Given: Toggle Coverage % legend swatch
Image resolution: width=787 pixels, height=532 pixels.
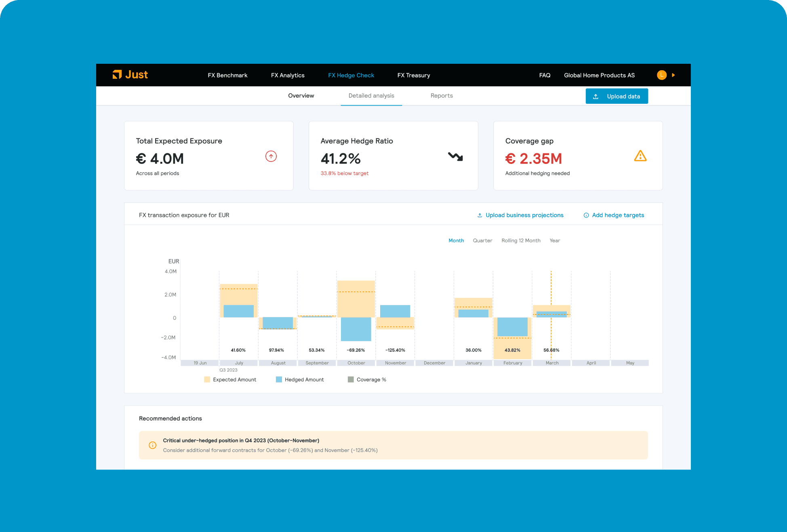Looking at the screenshot, I should point(351,379).
